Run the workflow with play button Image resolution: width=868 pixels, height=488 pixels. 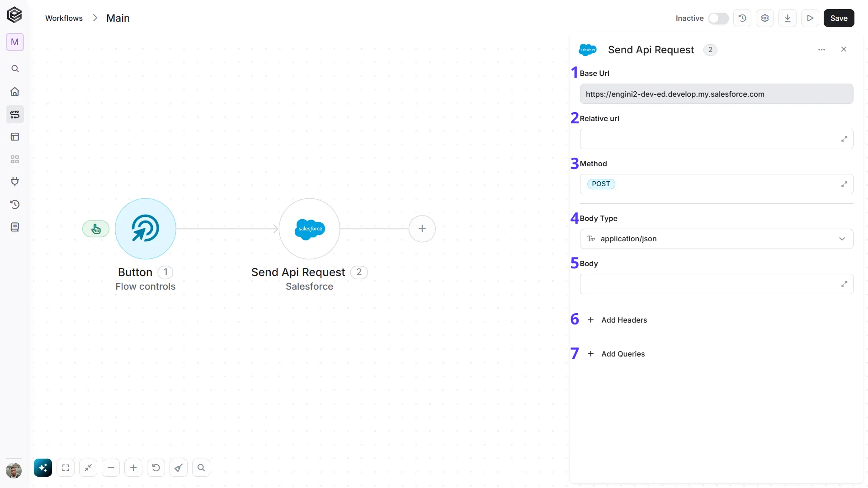(810, 18)
